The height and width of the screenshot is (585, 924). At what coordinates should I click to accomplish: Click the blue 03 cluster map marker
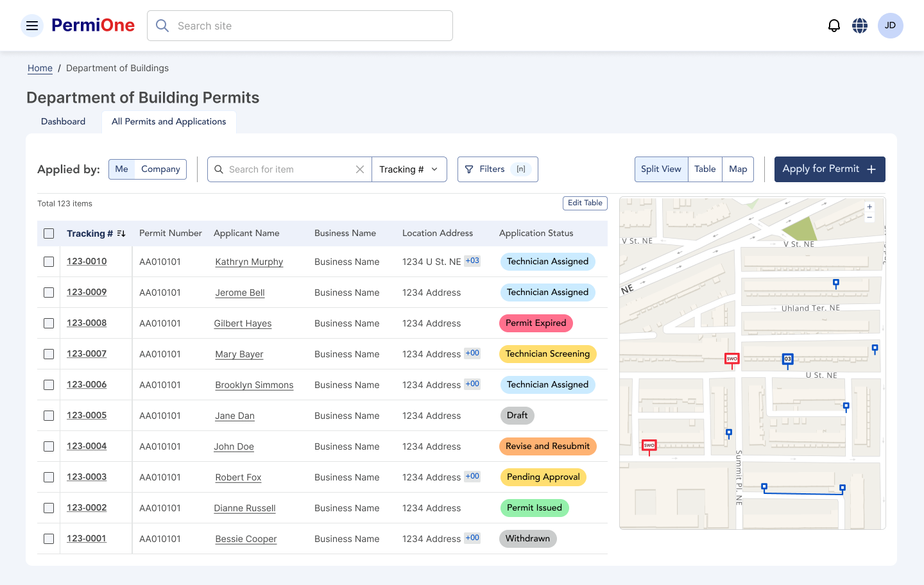click(787, 359)
